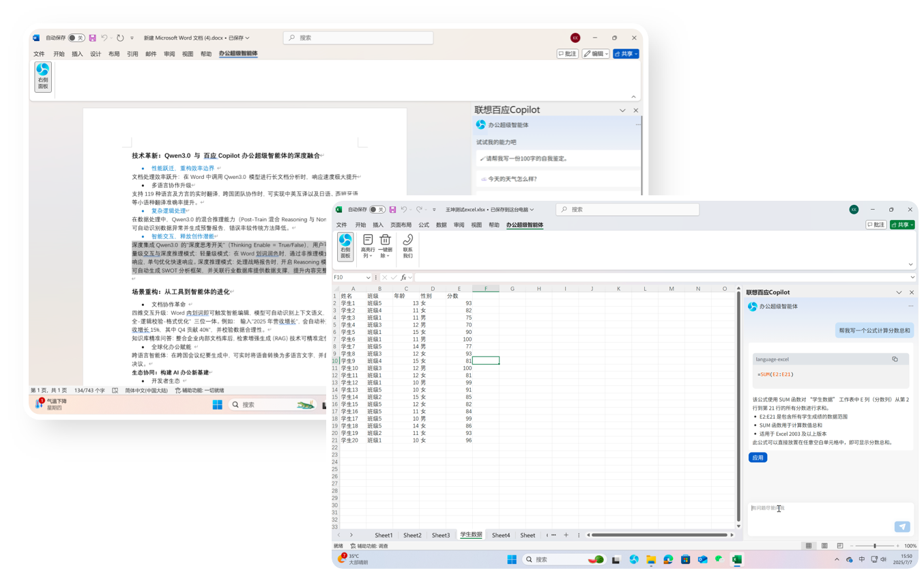Image resolution: width=924 pixels, height=575 pixels.
Task: Click 右侧面板 icon in Word ribbon
Action: point(43,76)
